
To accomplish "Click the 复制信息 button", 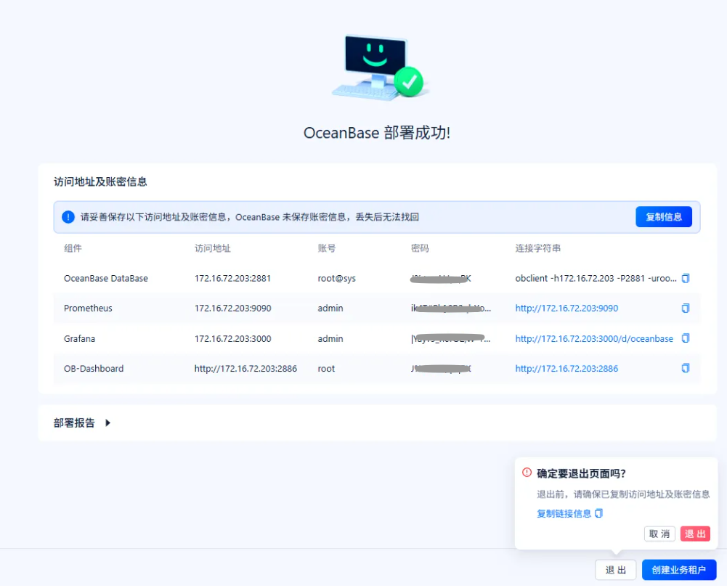I will click(664, 217).
